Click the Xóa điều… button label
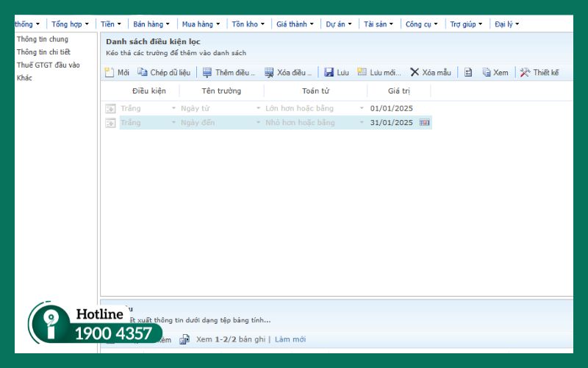Viewport: 588px width, 368px height. 295,72
